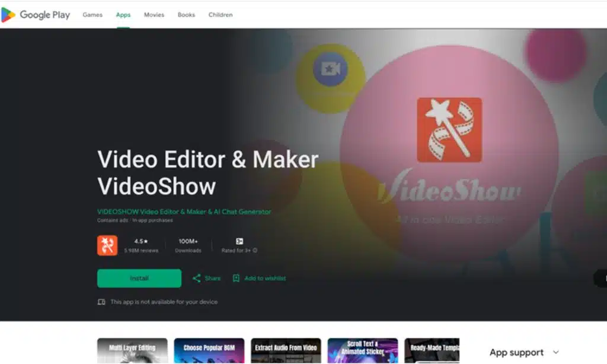Select the Apps tab
Viewport: 607px width, 364px height.
click(123, 15)
